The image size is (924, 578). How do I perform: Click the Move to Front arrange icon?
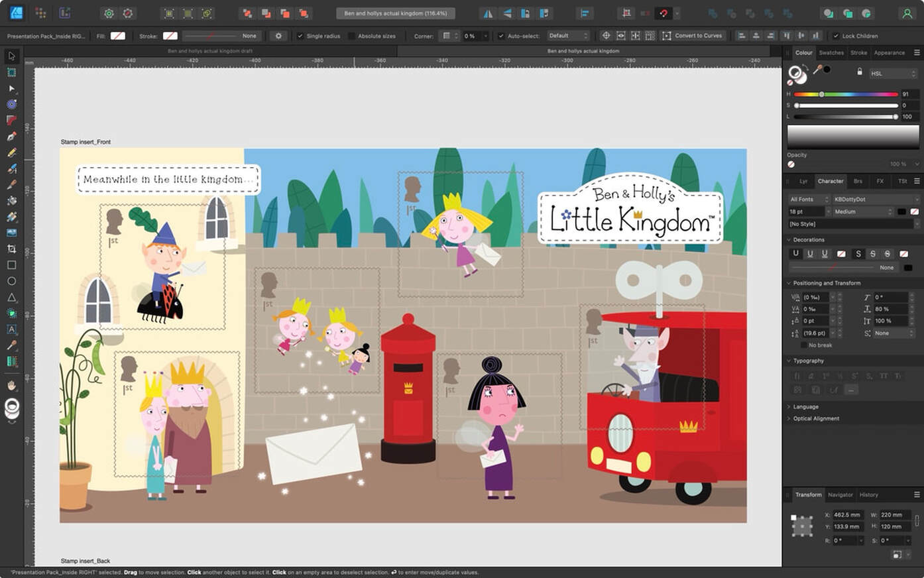click(304, 13)
